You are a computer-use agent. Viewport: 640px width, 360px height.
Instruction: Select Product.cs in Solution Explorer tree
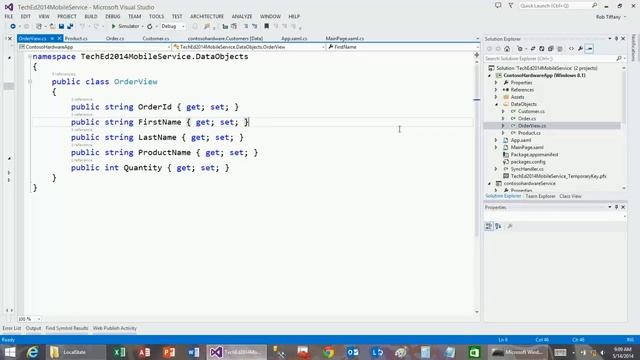529,133
